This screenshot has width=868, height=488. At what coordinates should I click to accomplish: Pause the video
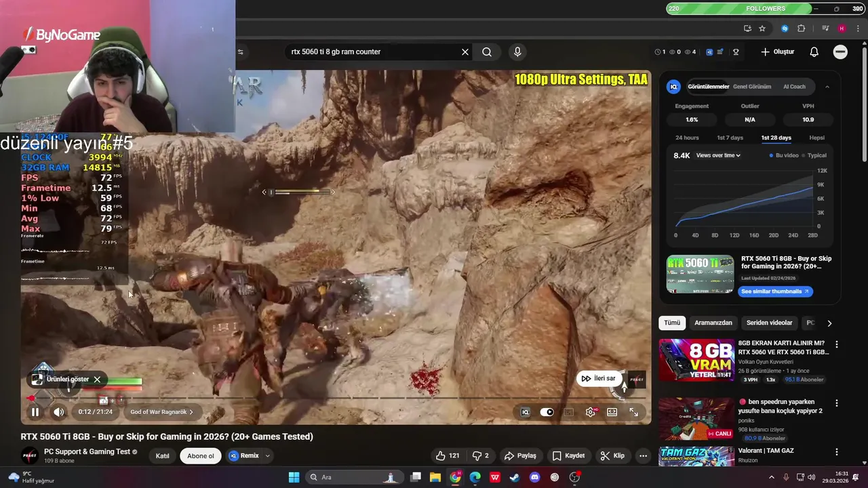[35, 412]
